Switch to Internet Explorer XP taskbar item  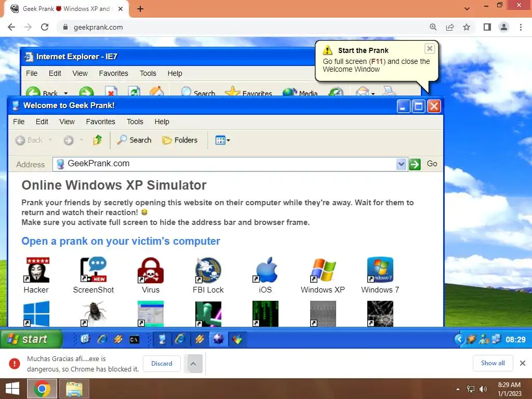pyautogui.click(x=180, y=339)
